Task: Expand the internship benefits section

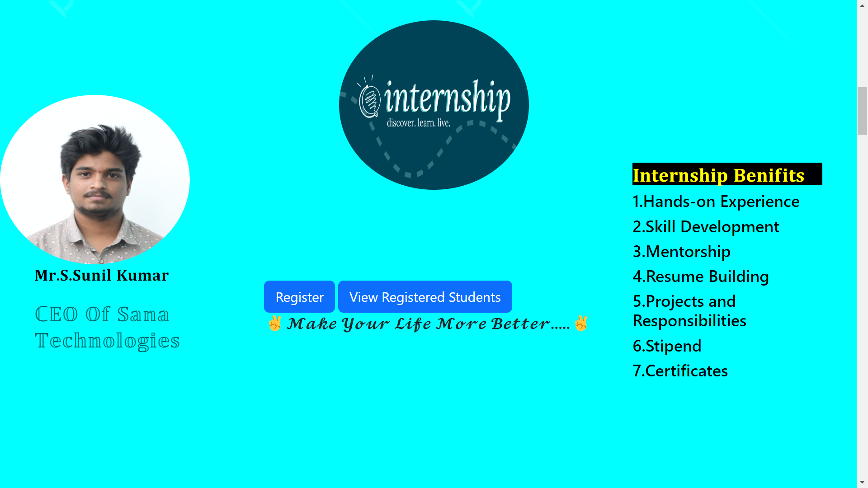Action: pos(719,174)
